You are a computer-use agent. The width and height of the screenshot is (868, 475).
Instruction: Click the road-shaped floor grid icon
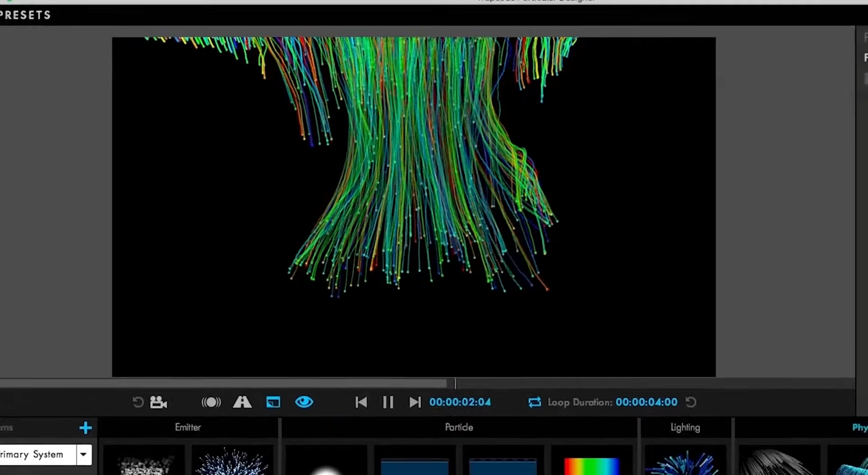pos(242,402)
